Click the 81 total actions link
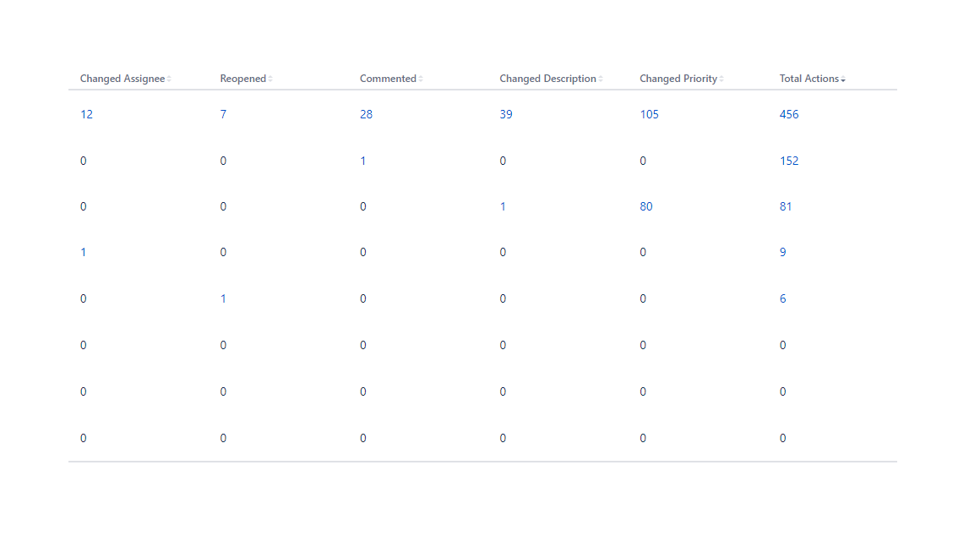980x558 pixels. pyautogui.click(x=786, y=206)
